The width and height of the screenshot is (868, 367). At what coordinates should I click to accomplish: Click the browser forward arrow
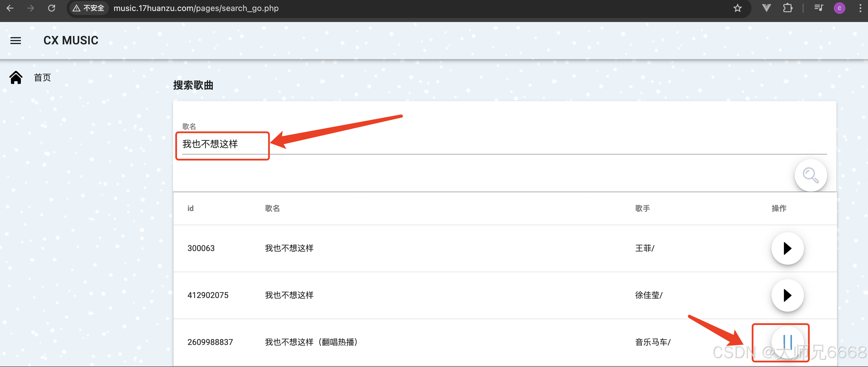coord(31,8)
